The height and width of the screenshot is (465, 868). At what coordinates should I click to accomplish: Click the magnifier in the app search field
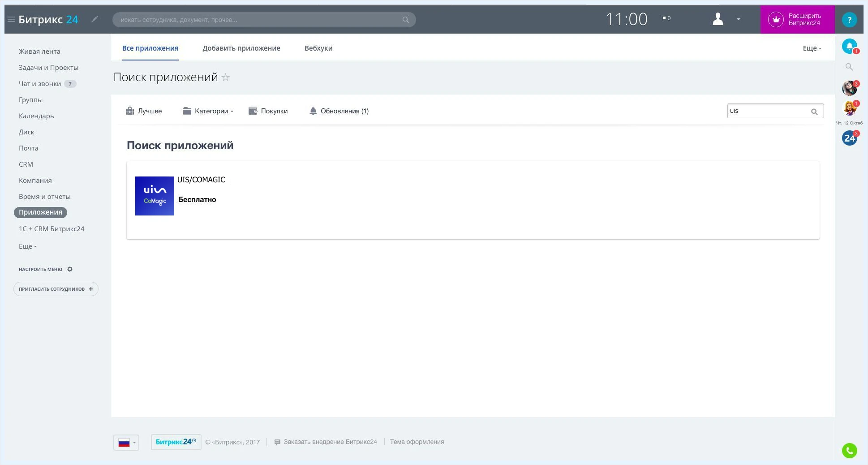point(814,112)
